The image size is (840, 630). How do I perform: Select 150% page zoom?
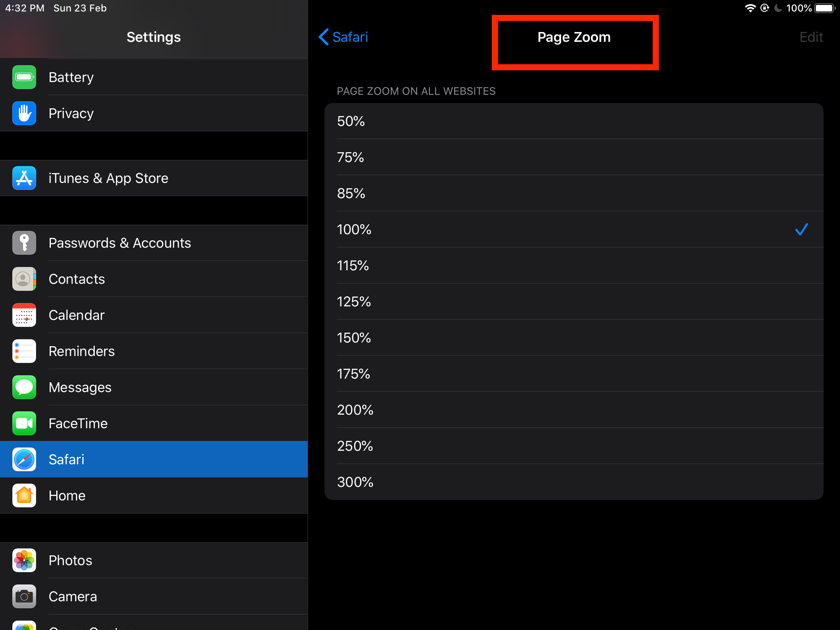point(574,338)
